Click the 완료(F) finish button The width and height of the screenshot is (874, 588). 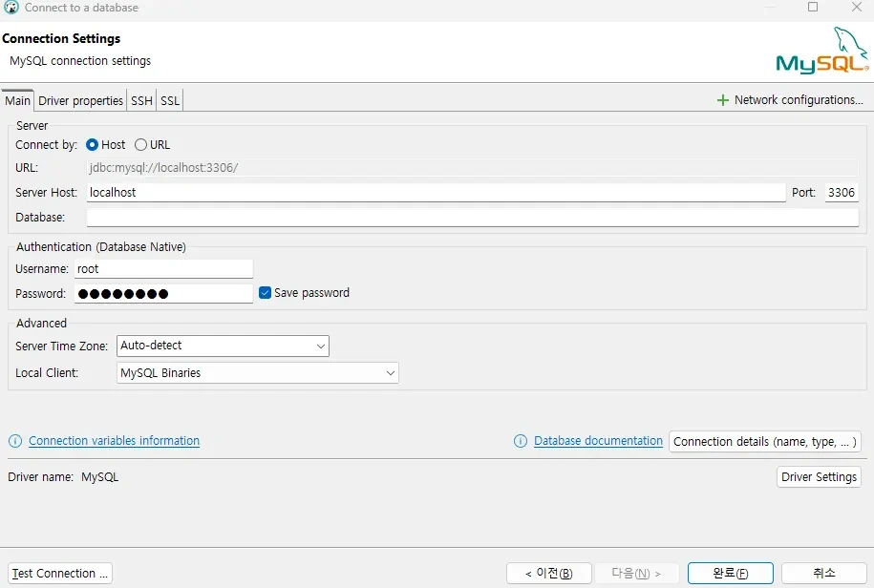(x=730, y=573)
